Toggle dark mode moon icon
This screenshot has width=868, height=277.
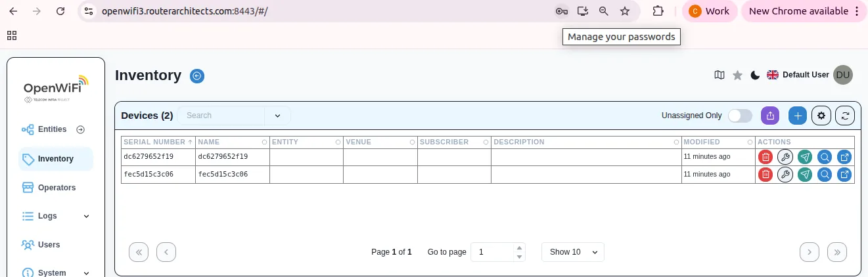coord(755,75)
